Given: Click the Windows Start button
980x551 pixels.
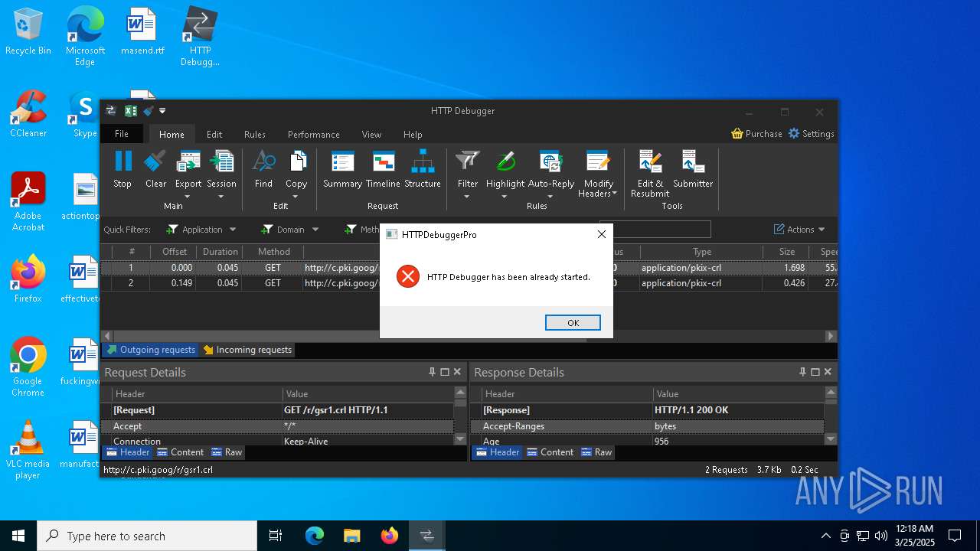Looking at the screenshot, I should (18, 536).
